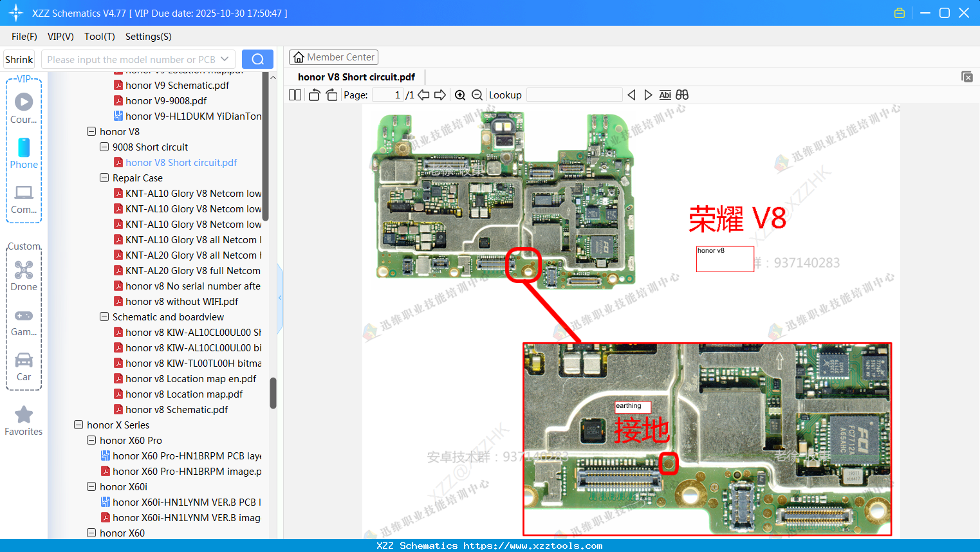Go to the next PDF page

click(440, 95)
